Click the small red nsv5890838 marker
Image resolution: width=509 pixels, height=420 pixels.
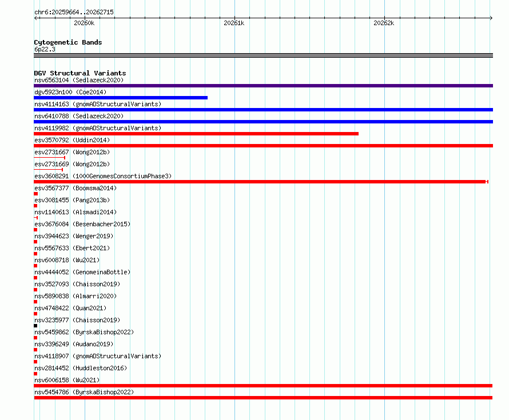tap(35, 302)
